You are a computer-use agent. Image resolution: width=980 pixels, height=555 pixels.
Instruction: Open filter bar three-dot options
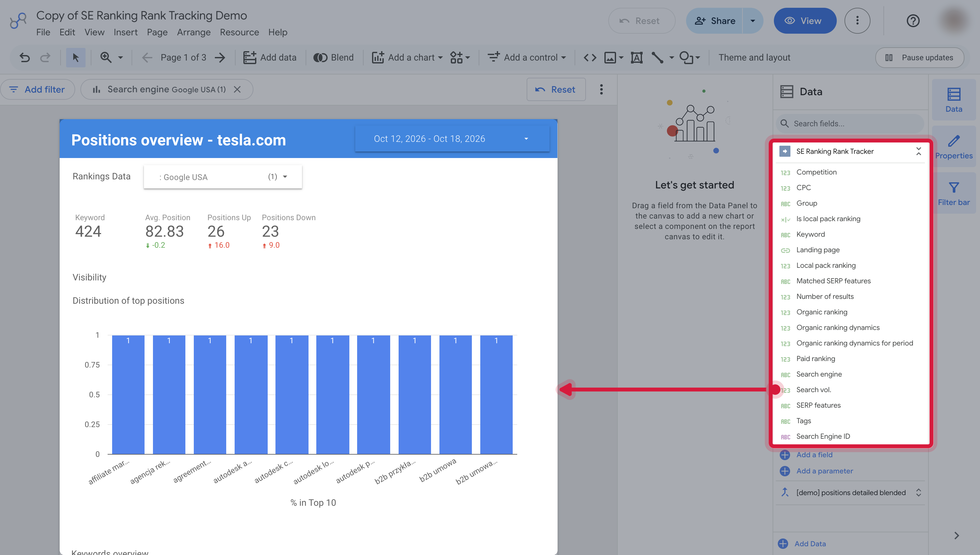point(601,90)
